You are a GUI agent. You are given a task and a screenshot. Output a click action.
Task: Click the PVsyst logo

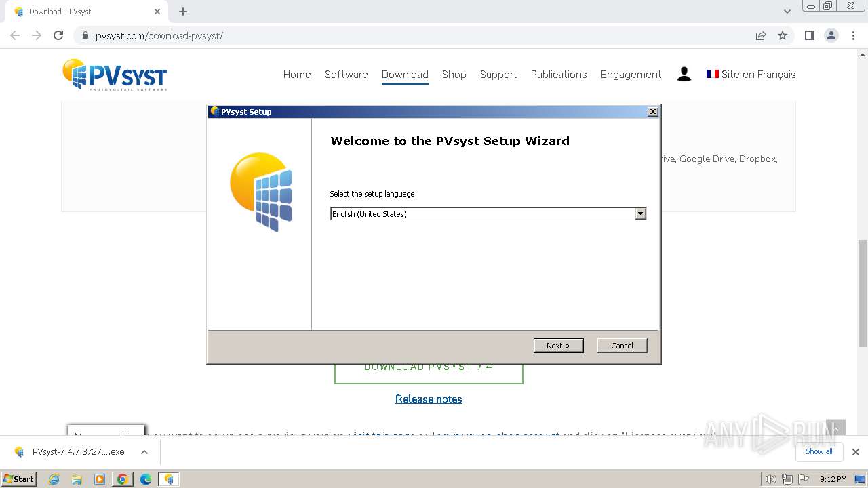115,75
